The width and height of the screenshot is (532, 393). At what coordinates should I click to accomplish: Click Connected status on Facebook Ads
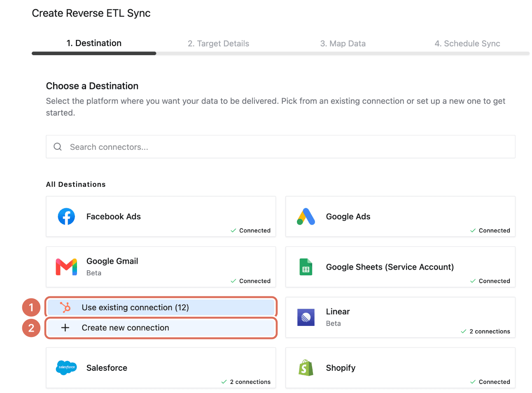point(251,230)
